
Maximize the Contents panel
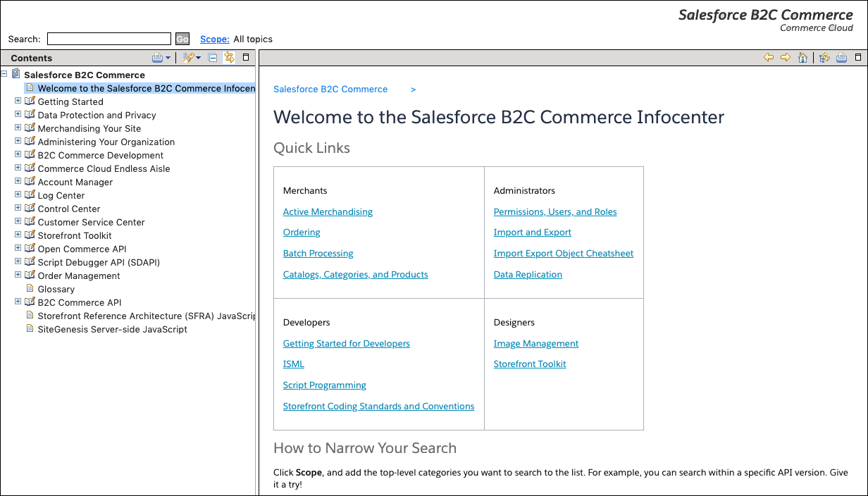(x=246, y=57)
